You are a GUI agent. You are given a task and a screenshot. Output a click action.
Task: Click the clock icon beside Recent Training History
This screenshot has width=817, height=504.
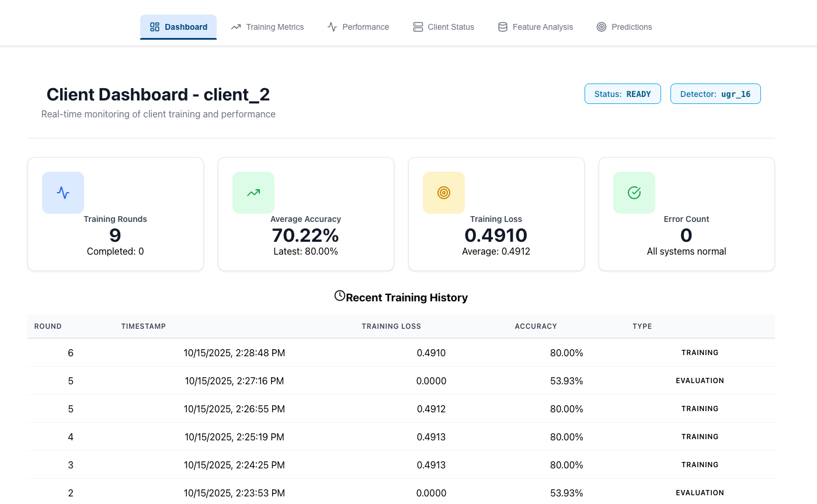[x=339, y=296]
